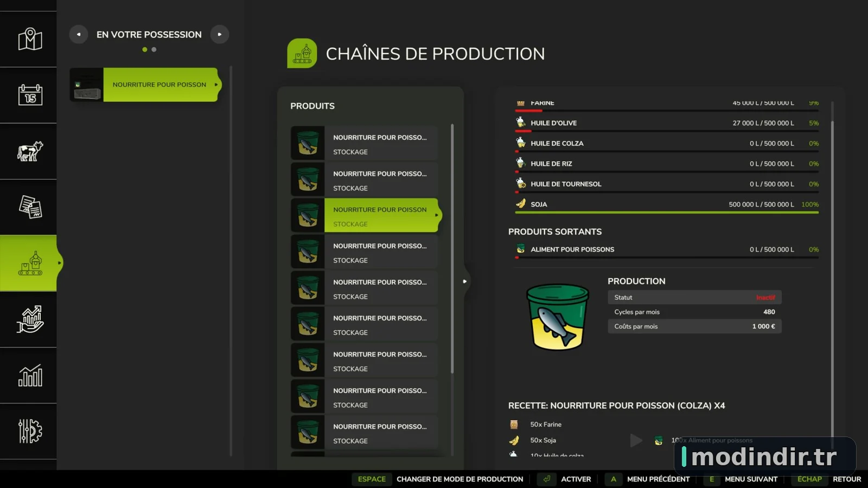
Task: Click the Huile d'olive fill progress bar
Action: coord(667,131)
